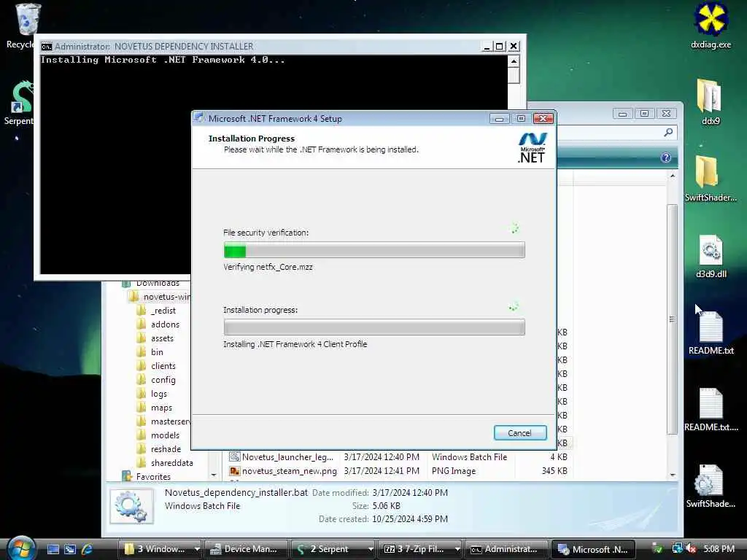Switch to Administrator command prompt taskbar button

[506, 549]
